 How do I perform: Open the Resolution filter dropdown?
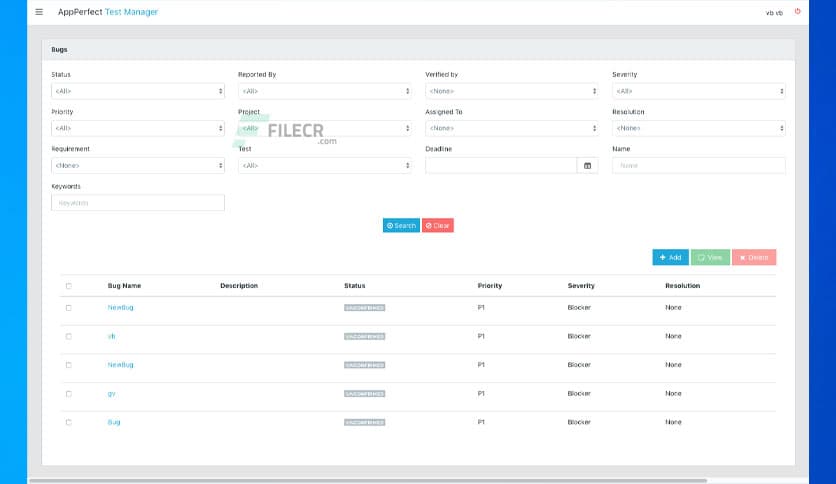point(698,128)
